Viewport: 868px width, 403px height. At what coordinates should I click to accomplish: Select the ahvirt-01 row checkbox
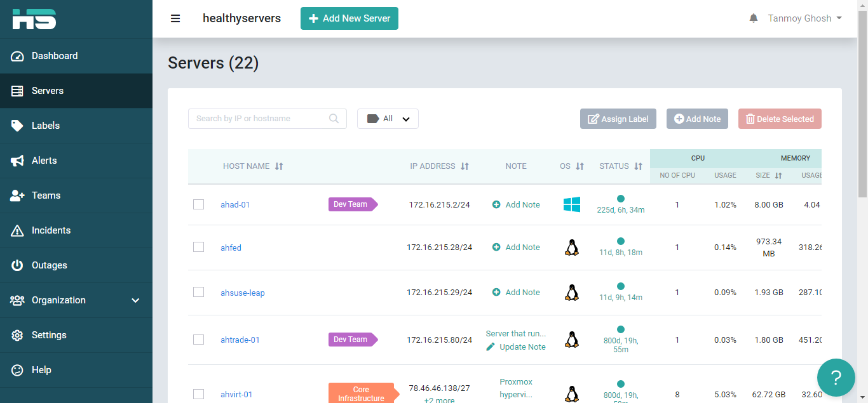point(198,394)
